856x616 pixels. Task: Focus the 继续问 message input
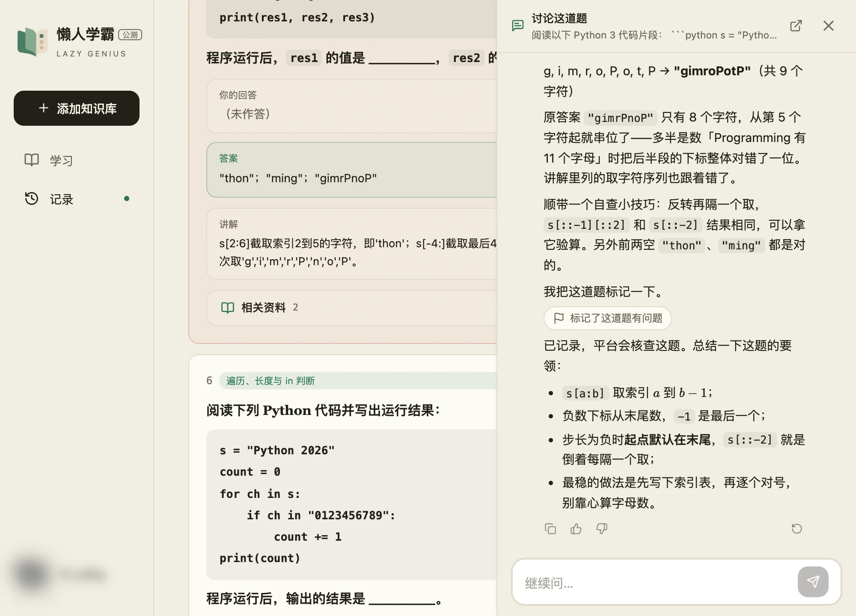pos(655,582)
